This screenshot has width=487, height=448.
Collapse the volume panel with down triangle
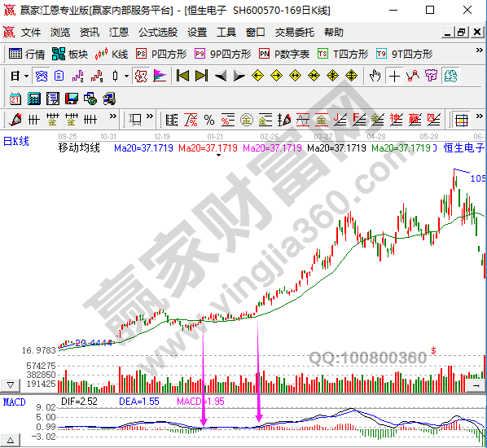11,385
